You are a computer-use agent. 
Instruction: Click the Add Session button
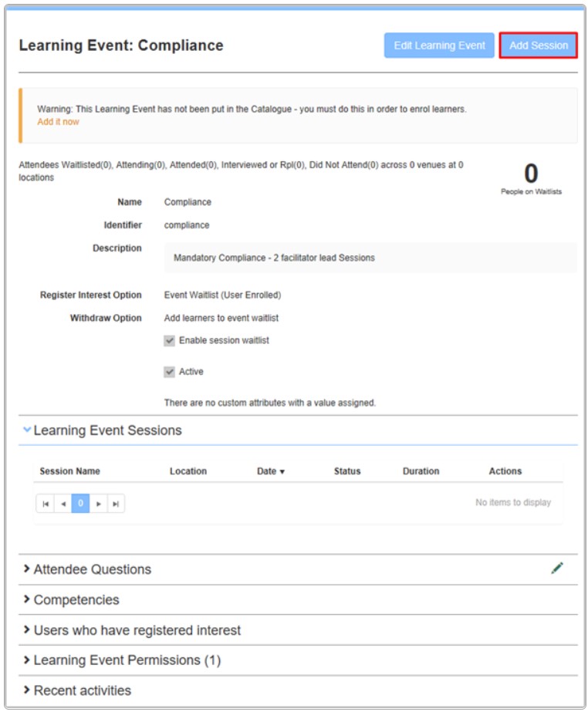click(538, 46)
